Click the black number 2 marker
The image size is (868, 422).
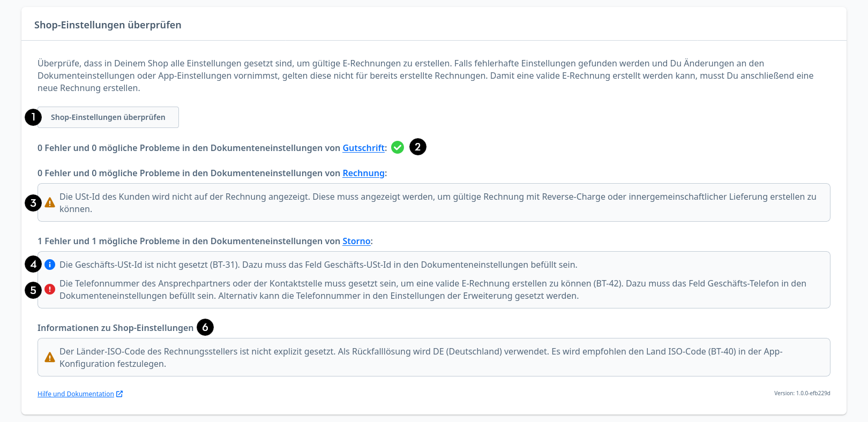coord(418,147)
